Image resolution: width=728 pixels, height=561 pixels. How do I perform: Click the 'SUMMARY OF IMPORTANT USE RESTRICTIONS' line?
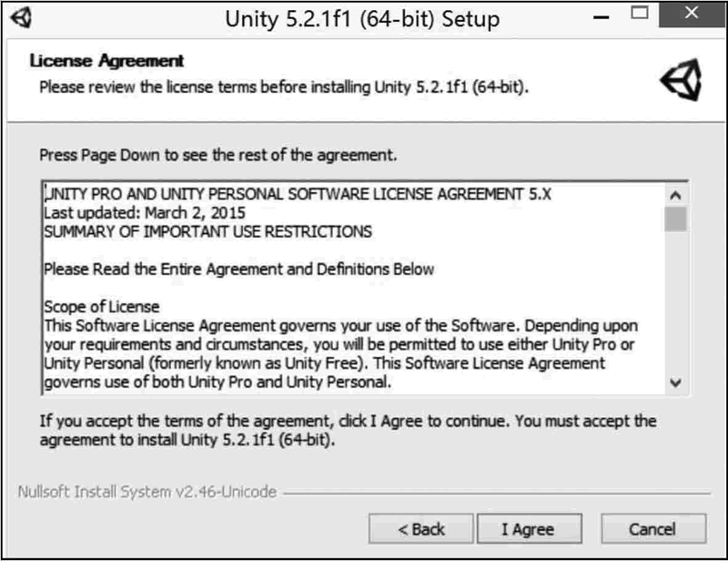pyautogui.click(x=207, y=231)
